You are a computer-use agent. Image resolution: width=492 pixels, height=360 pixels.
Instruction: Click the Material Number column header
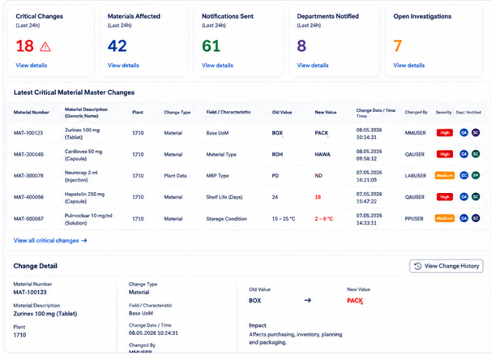pos(31,112)
